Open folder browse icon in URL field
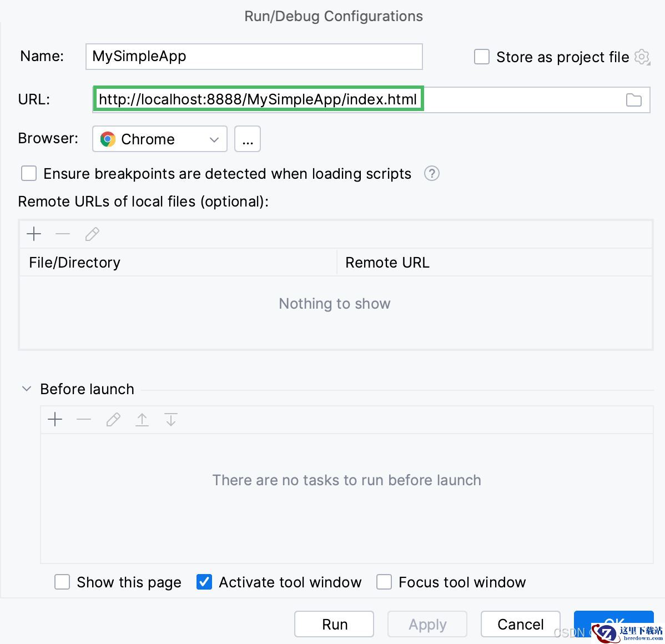Image resolution: width=665 pixels, height=644 pixels. point(633,100)
